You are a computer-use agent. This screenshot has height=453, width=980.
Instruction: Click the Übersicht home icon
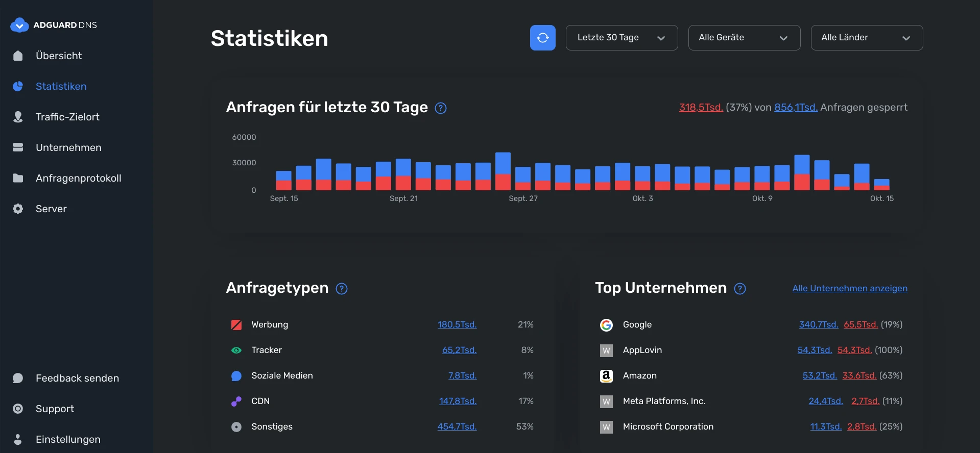tap(18, 56)
